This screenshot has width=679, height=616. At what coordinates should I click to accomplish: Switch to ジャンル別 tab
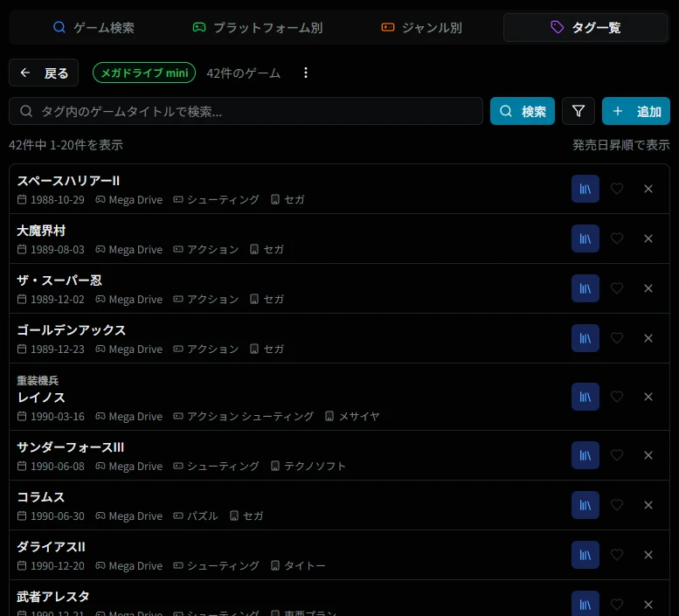click(421, 28)
